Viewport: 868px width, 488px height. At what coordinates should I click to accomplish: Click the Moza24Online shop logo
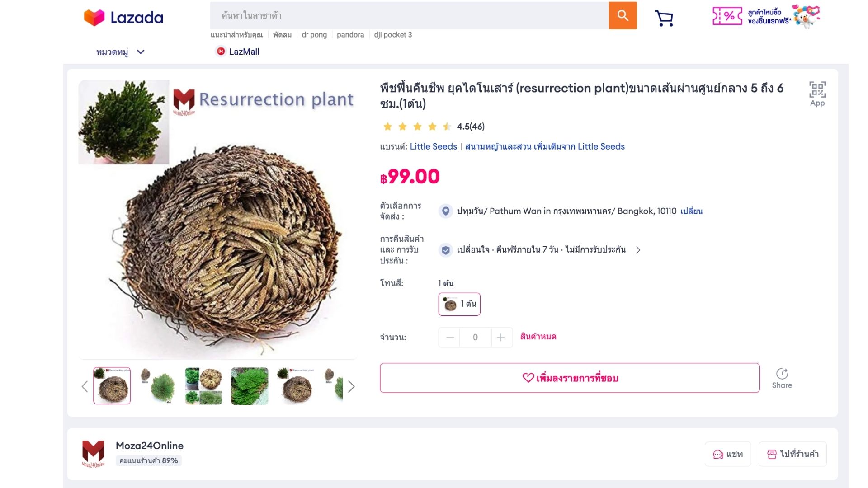click(93, 454)
